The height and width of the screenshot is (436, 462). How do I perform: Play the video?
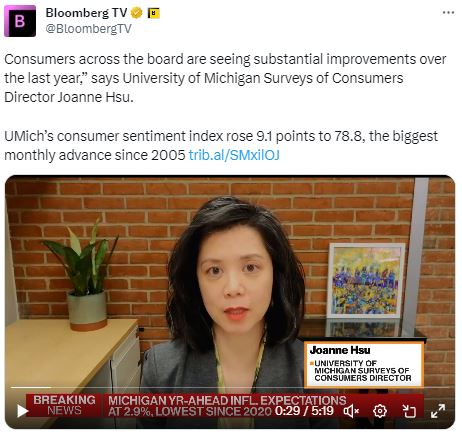(x=22, y=411)
